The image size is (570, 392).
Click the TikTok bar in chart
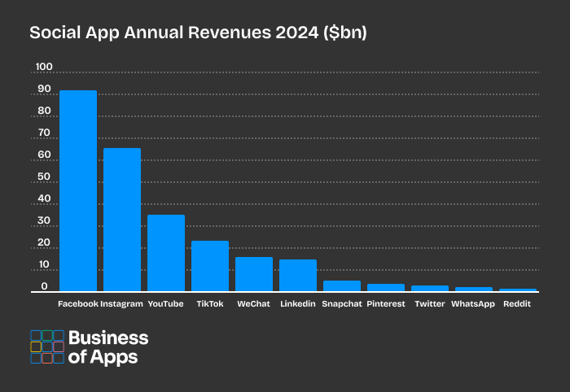[x=210, y=266]
